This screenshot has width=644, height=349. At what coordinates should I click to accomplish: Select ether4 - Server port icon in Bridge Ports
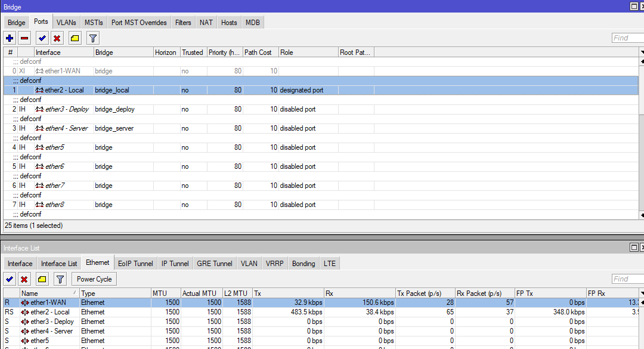click(x=39, y=128)
